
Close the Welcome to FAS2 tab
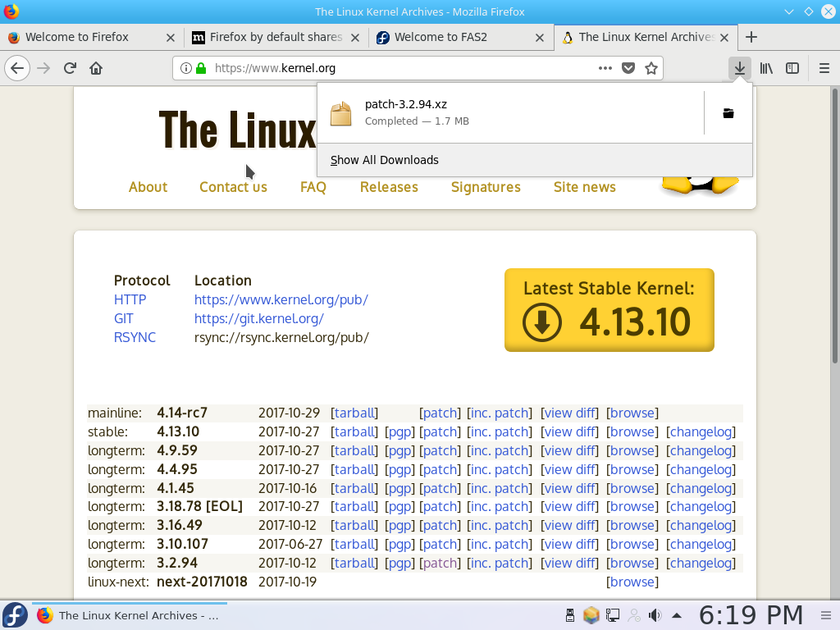(x=540, y=38)
